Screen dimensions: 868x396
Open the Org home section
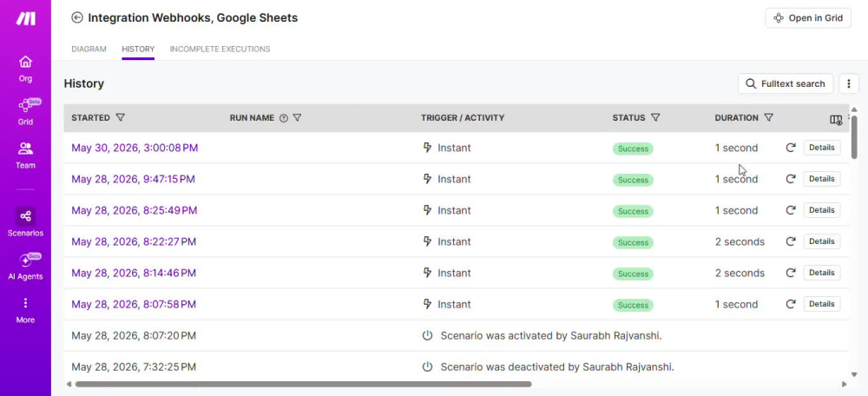(x=25, y=69)
